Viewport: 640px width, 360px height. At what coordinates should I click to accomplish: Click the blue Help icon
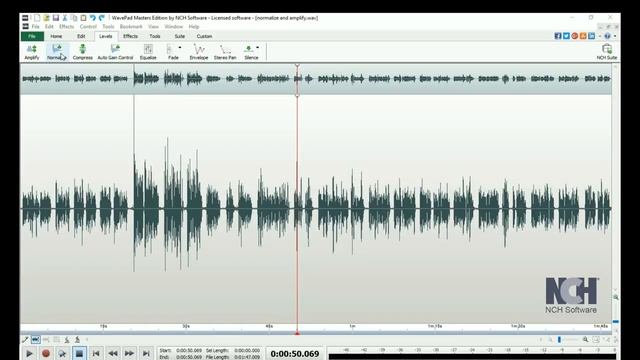pos(607,36)
